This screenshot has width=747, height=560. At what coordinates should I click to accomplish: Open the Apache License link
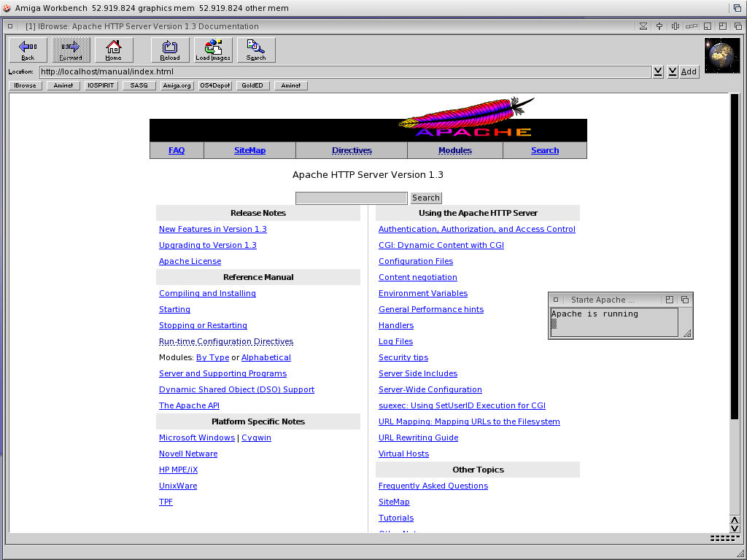(x=190, y=261)
